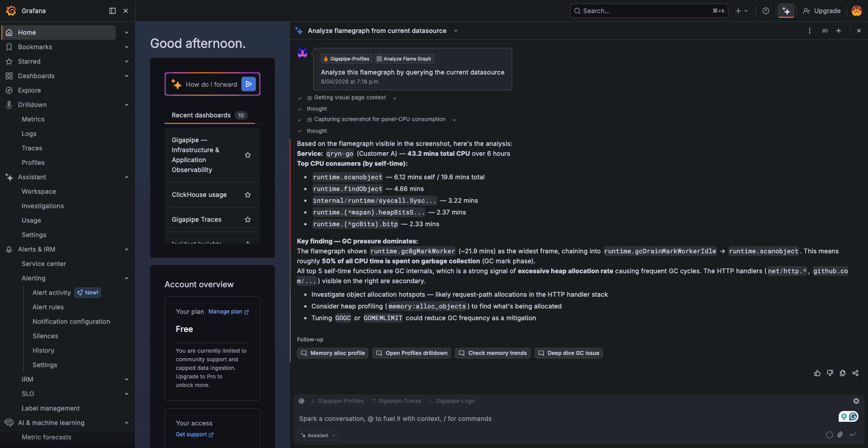This screenshot has width=868, height=448.
Task: Choose Memory alloc profile follow-up
Action: coord(333,353)
